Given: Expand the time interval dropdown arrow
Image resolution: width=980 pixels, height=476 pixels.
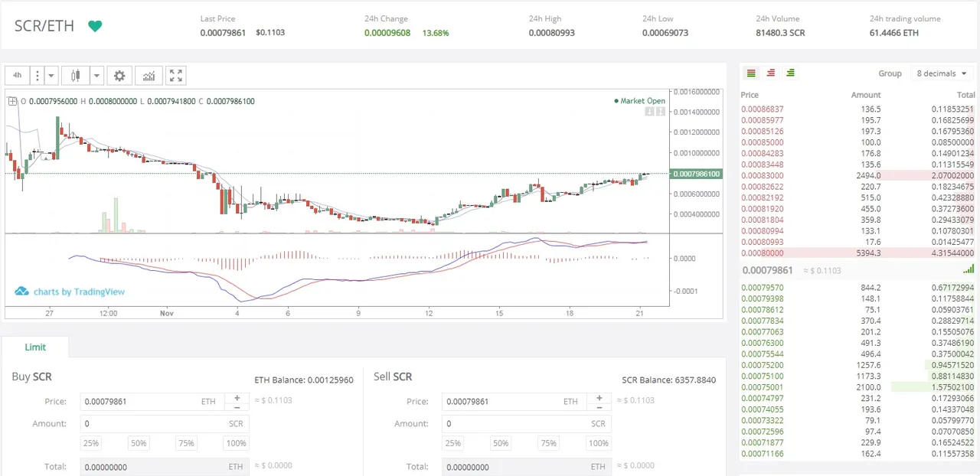Looking at the screenshot, I should pyautogui.click(x=51, y=76).
